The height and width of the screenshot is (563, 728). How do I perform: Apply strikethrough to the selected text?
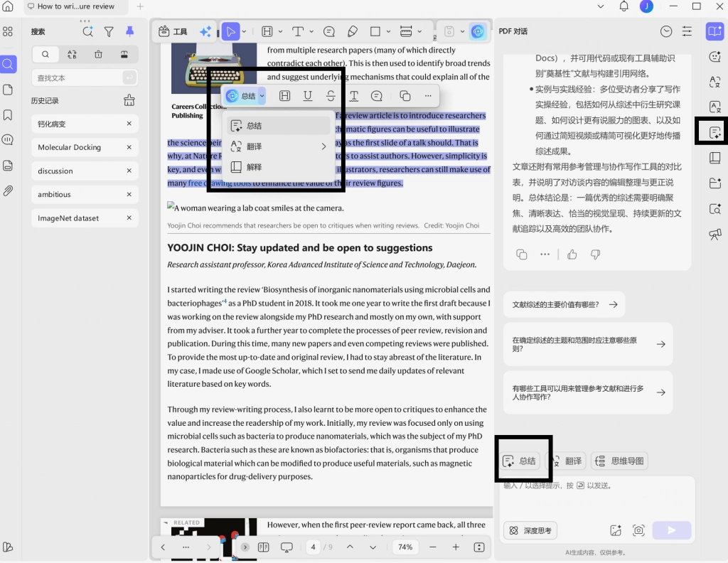pyautogui.click(x=331, y=96)
